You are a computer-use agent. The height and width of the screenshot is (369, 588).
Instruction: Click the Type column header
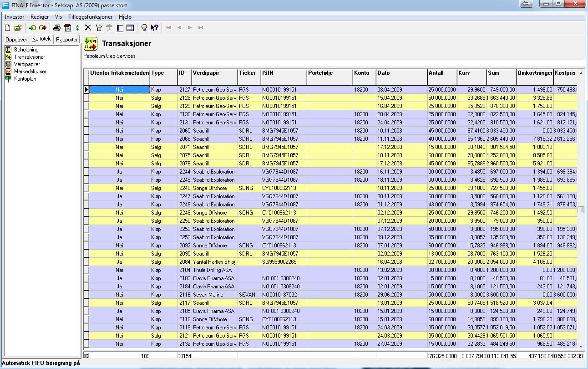[164, 77]
